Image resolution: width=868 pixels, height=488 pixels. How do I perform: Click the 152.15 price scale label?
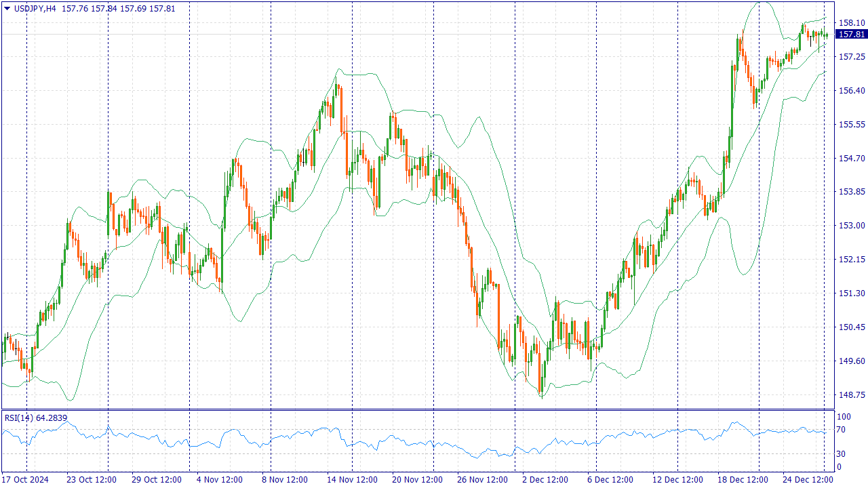point(850,260)
